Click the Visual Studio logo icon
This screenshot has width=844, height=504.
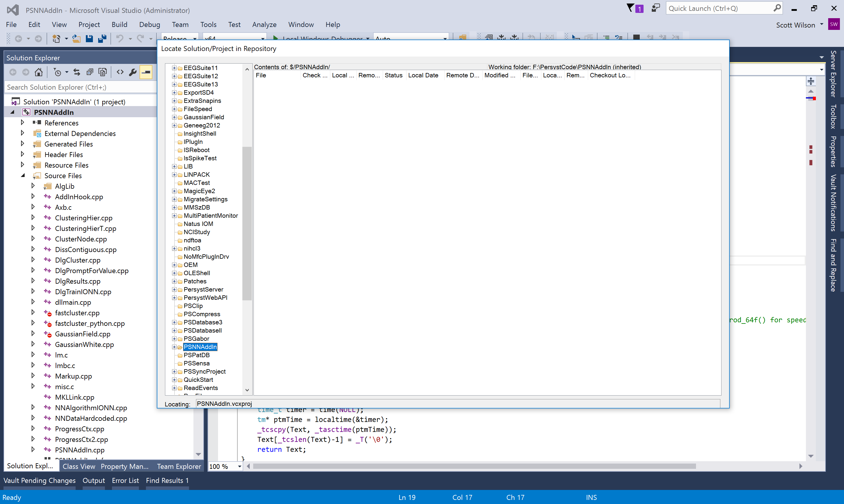pos(13,10)
